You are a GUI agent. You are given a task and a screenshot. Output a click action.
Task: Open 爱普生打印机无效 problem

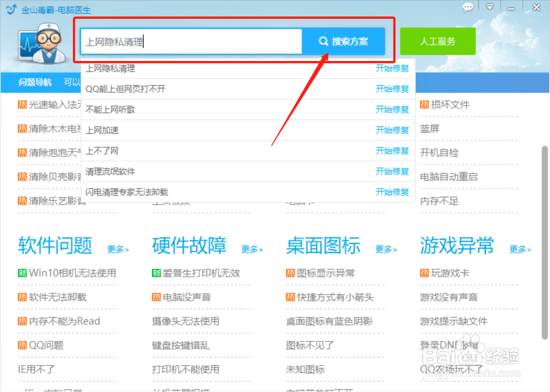click(x=202, y=273)
